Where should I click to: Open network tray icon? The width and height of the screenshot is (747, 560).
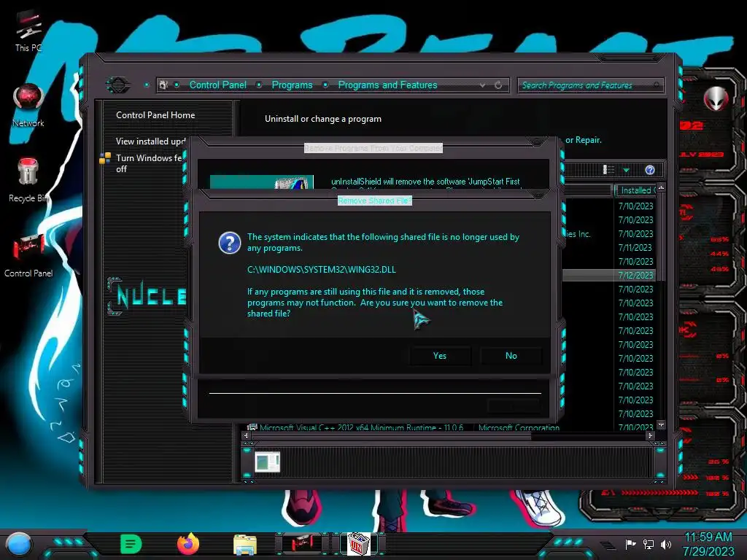(649, 544)
